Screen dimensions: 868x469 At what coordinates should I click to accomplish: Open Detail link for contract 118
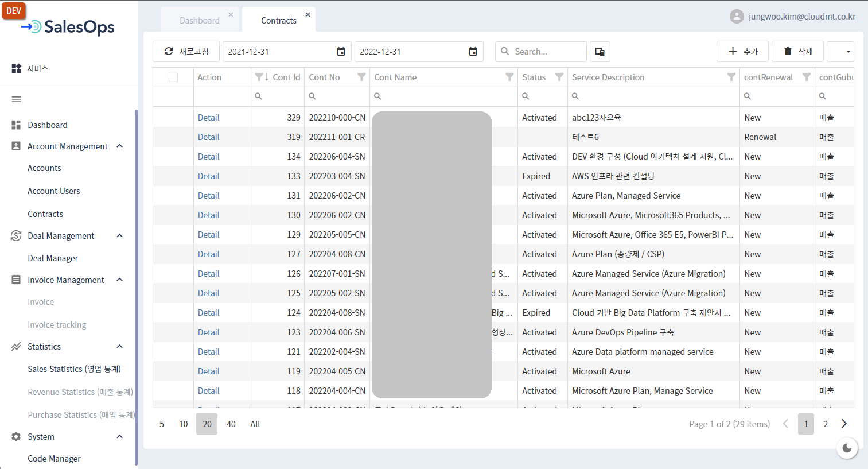pos(209,391)
